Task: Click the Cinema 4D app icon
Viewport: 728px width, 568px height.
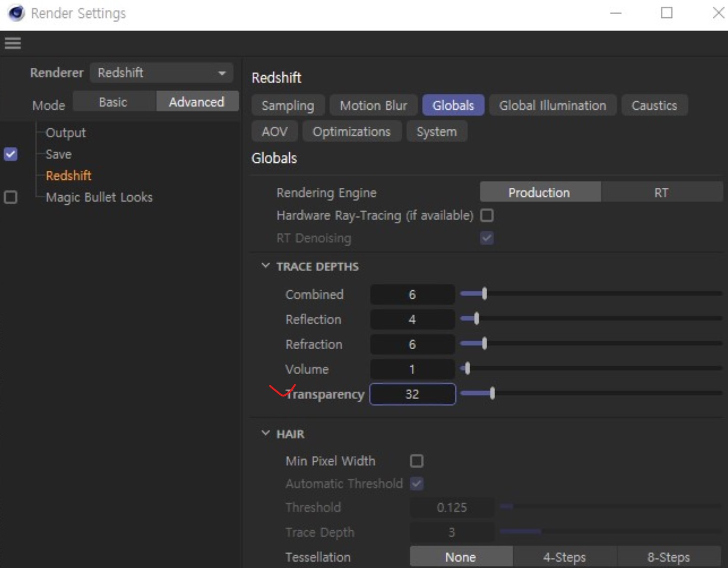Action: 16,13
